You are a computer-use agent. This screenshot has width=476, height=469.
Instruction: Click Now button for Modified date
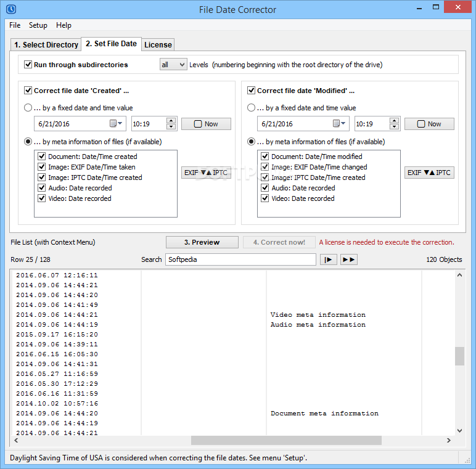[429, 124]
